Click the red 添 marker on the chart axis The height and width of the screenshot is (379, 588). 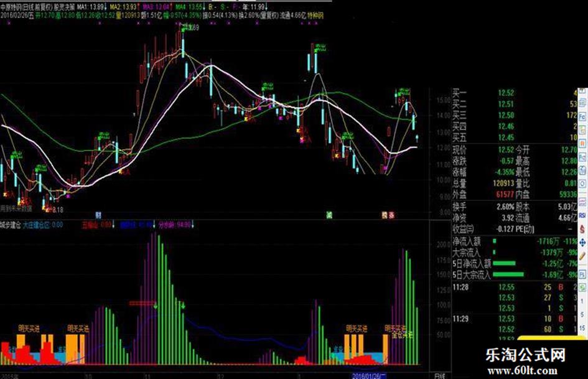(x=391, y=215)
